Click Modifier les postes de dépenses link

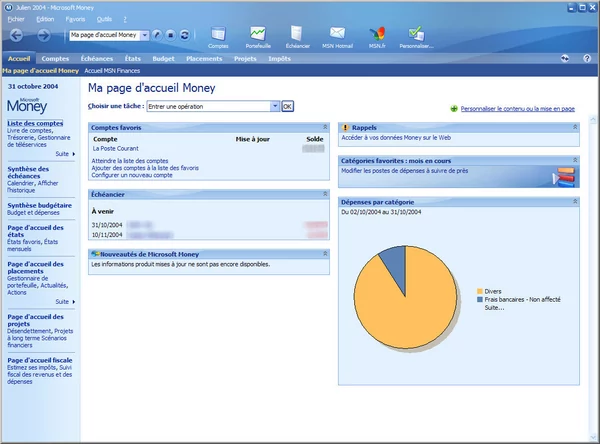[404, 171]
